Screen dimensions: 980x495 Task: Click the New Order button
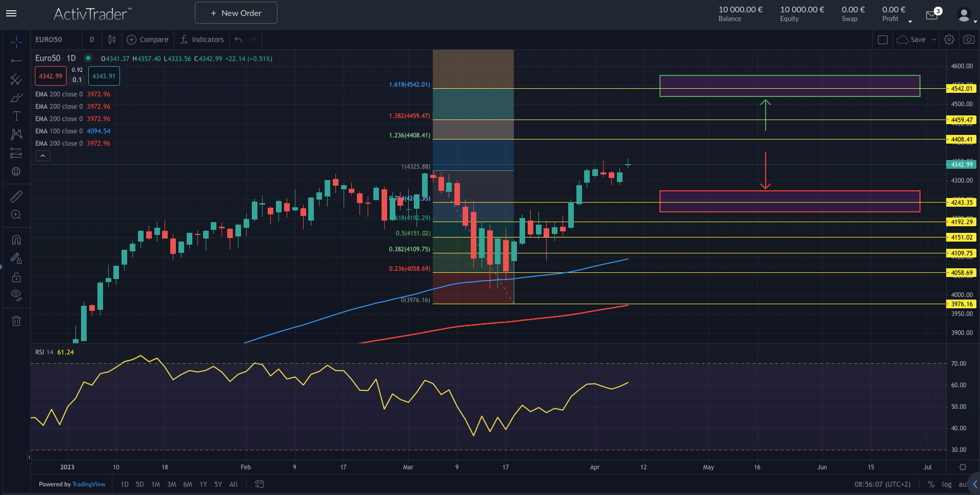coord(236,12)
